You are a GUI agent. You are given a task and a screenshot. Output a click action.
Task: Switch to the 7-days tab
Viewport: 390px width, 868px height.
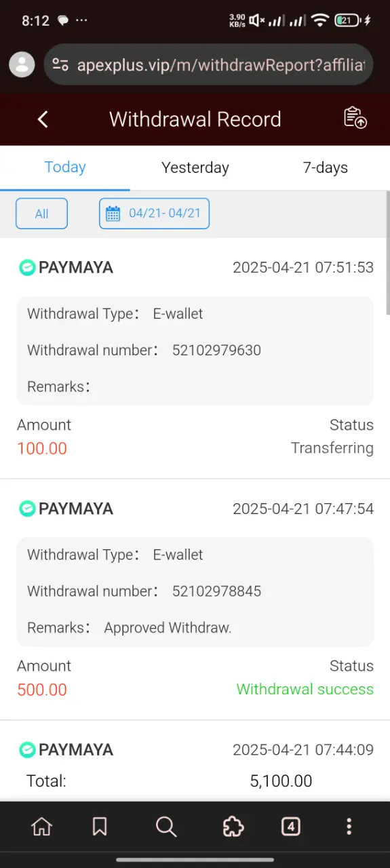coord(325,167)
